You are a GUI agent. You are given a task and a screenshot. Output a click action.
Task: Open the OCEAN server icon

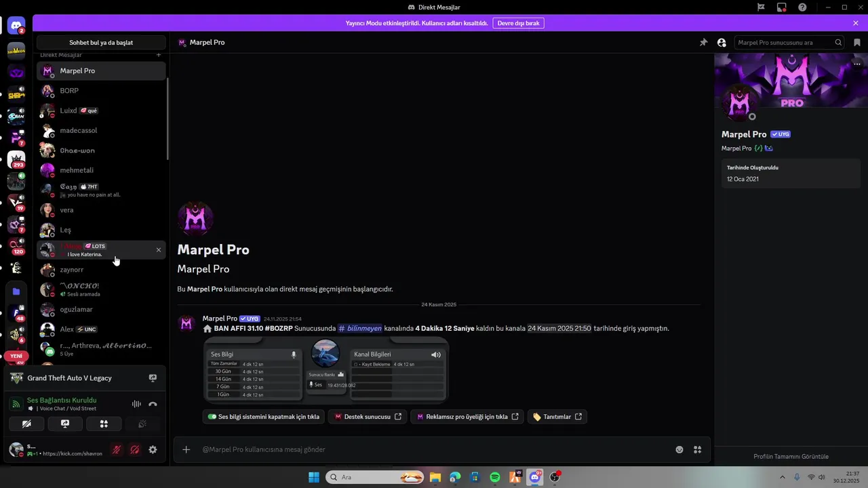pos(16,117)
